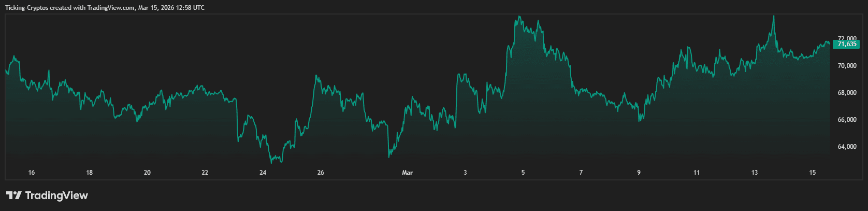Click the TradingView logo icon
This screenshot has height=211, width=868.
(13, 195)
